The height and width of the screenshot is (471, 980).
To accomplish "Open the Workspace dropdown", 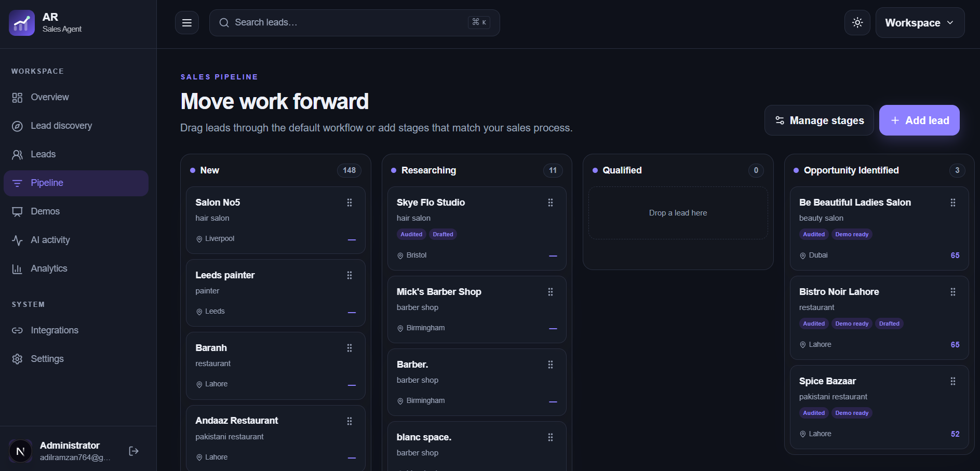I will (x=920, y=23).
